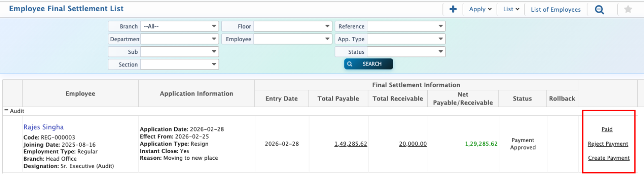Open the Sub dropdown
This screenshot has width=644, height=188.
coord(180,52)
